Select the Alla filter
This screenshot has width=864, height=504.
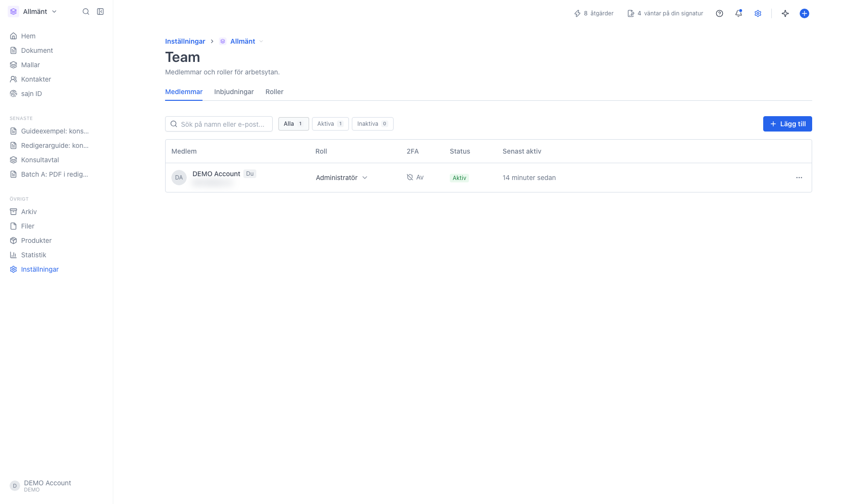tap(294, 124)
